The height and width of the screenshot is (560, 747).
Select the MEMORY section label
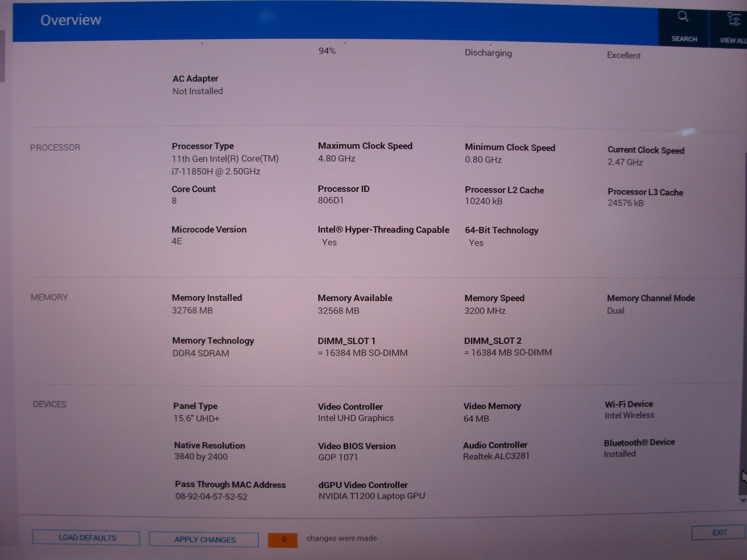[49, 297]
